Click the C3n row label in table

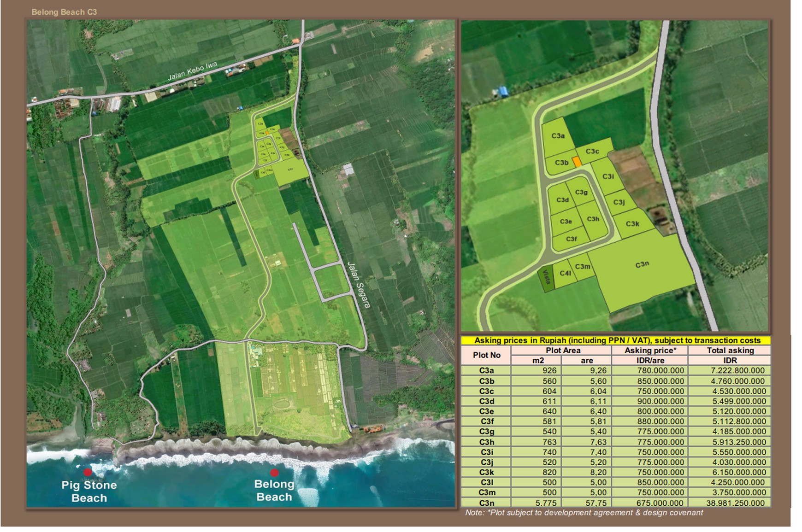coord(486,503)
